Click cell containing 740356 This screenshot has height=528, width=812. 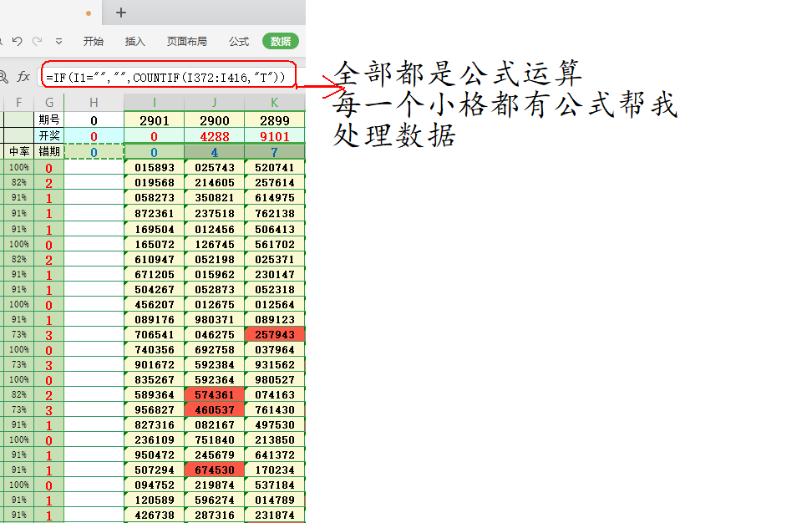coord(155,349)
